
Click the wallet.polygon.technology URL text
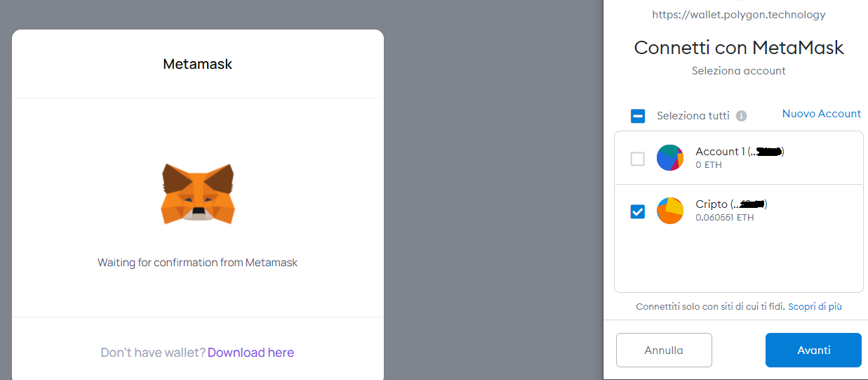tap(739, 15)
